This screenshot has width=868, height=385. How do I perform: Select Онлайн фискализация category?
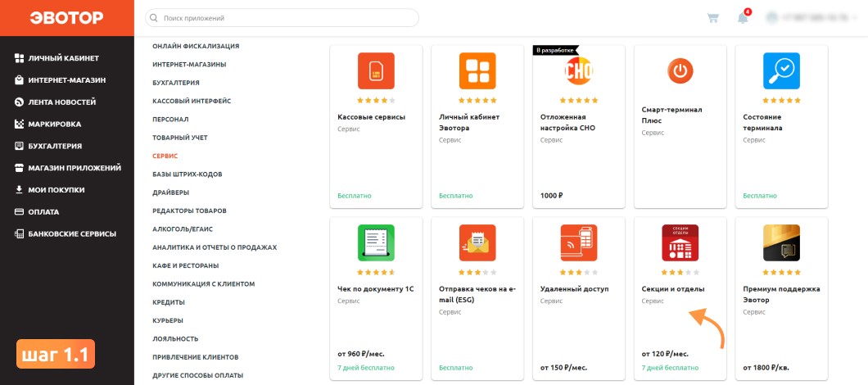coord(196,46)
